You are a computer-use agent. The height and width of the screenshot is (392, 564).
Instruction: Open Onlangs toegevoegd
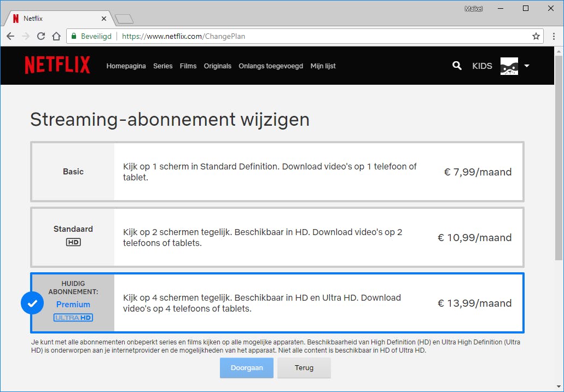(271, 66)
